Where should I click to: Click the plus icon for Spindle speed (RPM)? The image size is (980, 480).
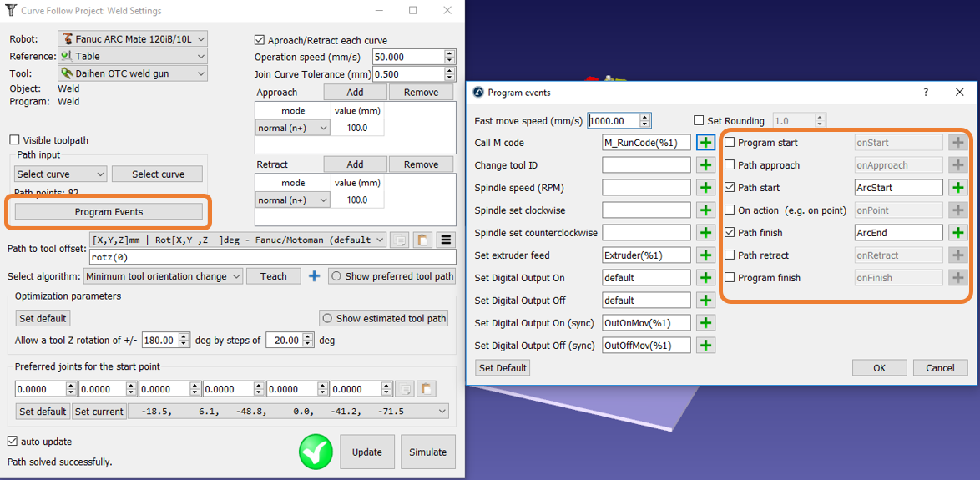coord(705,188)
